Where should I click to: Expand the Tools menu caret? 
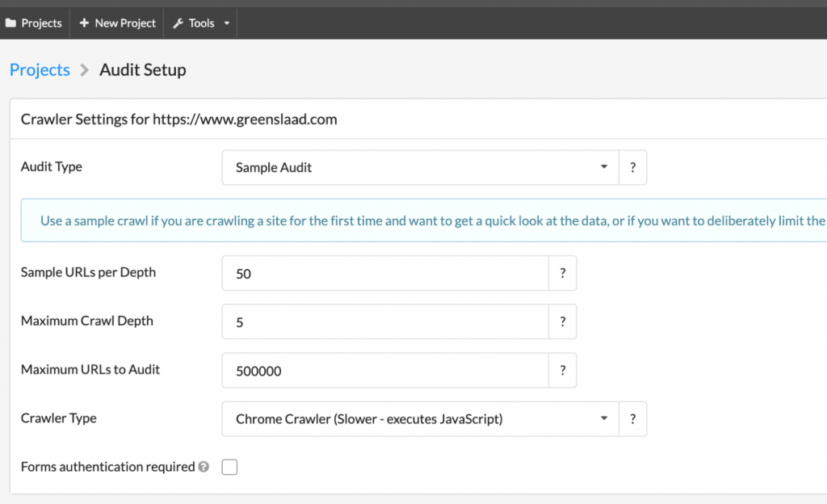(227, 23)
